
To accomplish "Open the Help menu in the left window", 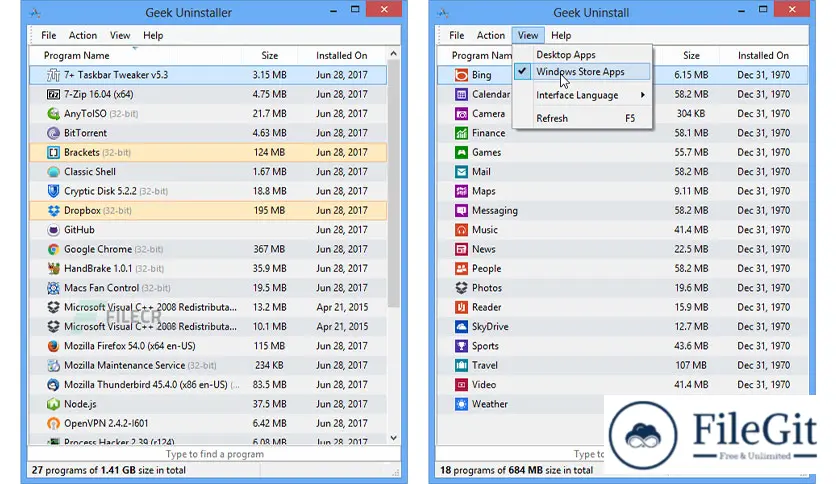I will point(153,35).
